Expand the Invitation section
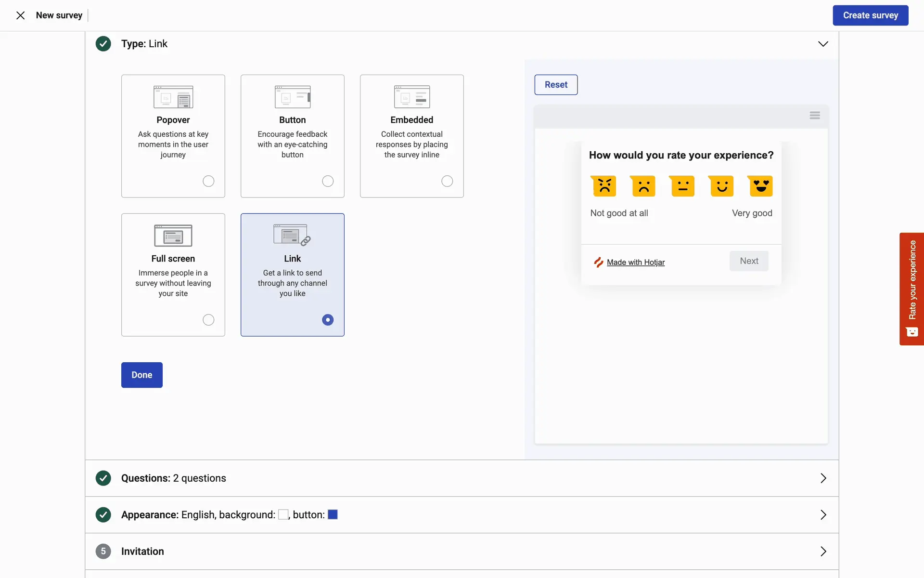 point(823,552)
